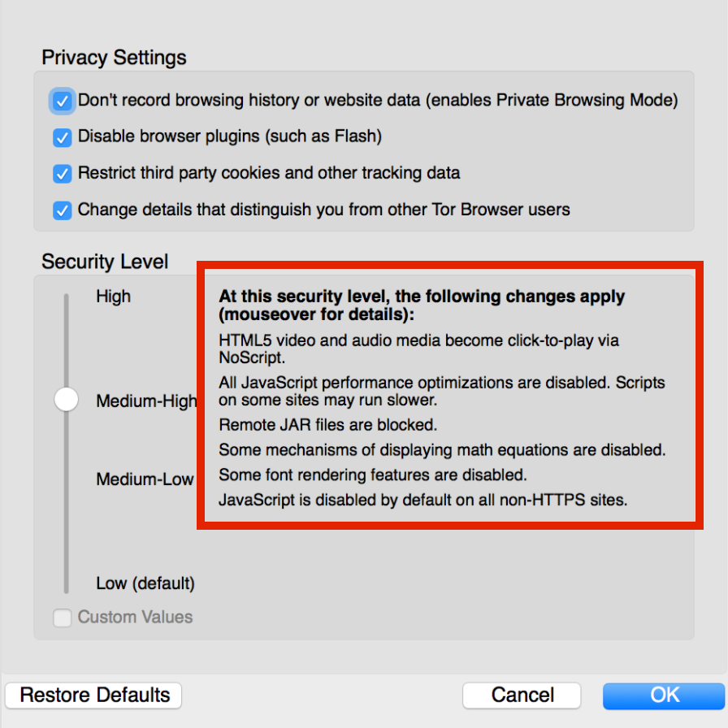
Task: Uncheck Disable browser plugins option
Action: (63, 137)
